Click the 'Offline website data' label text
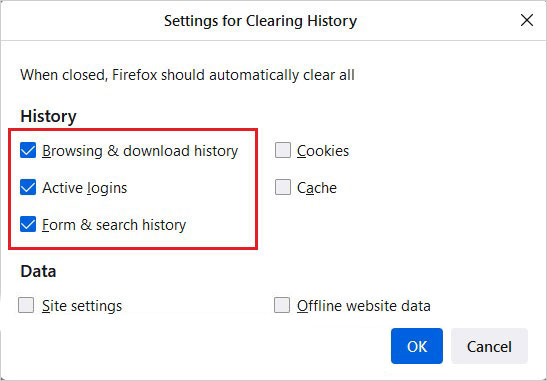The image size is (547, 381). click(364, 306)
